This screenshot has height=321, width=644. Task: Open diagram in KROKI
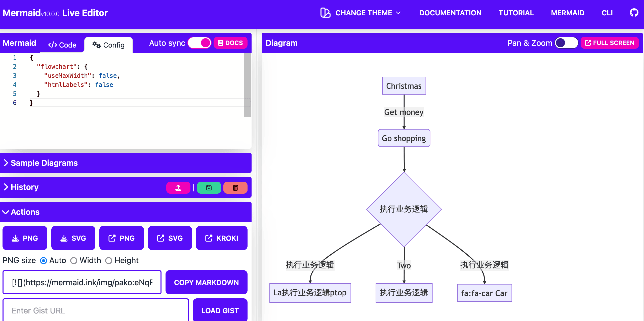222,238
